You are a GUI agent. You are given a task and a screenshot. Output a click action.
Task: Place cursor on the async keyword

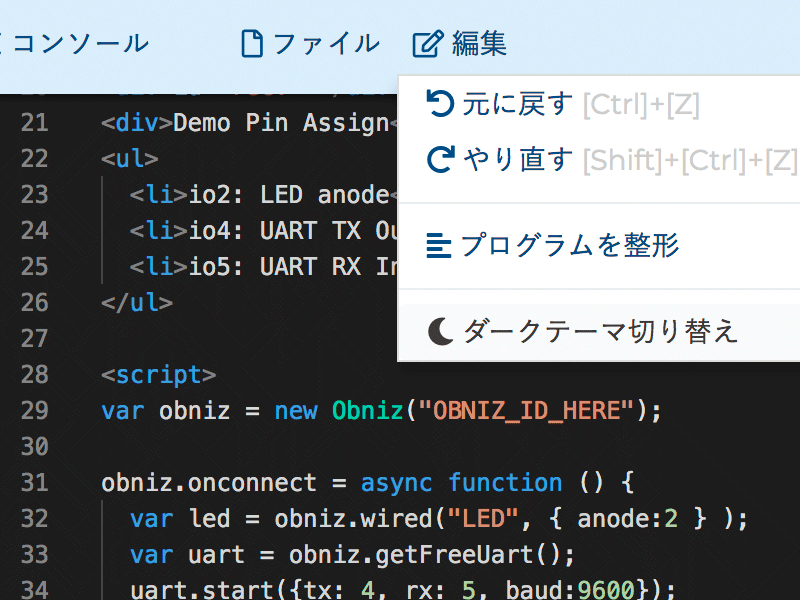[x=396, y=482]
